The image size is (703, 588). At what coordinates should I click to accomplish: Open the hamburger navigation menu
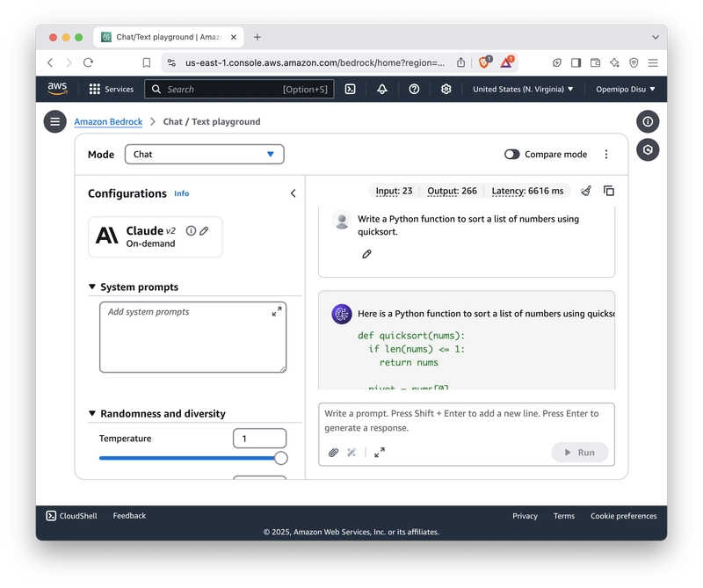point(55,121)
